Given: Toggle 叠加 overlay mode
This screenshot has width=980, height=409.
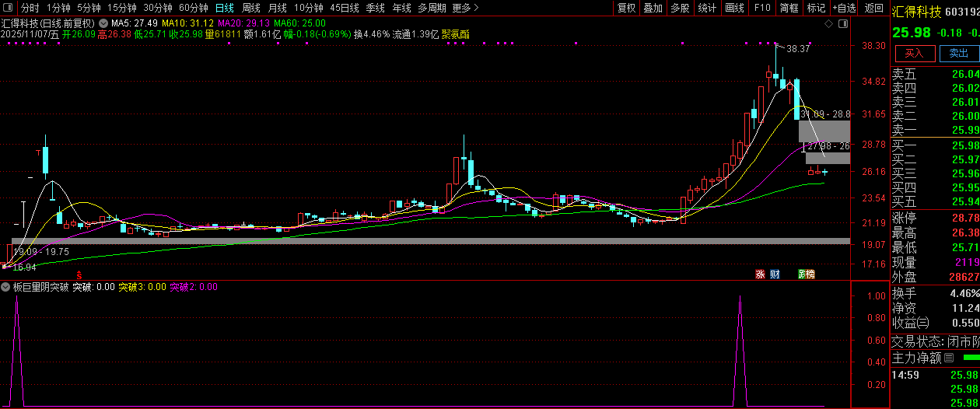Looking at the screenshot, I should (x=653, y=8).
